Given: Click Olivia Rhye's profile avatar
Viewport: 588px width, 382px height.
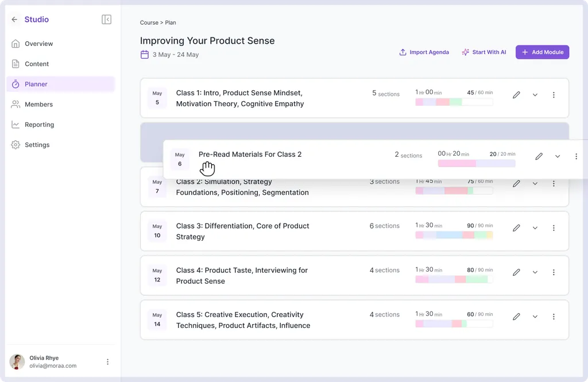Looking at the screenshot, I should (17, 362).
